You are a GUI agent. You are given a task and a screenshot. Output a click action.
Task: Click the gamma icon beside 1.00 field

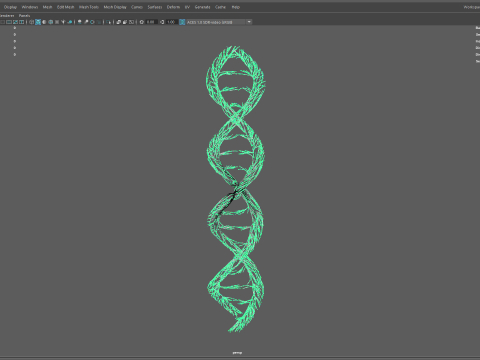(162, 22)
